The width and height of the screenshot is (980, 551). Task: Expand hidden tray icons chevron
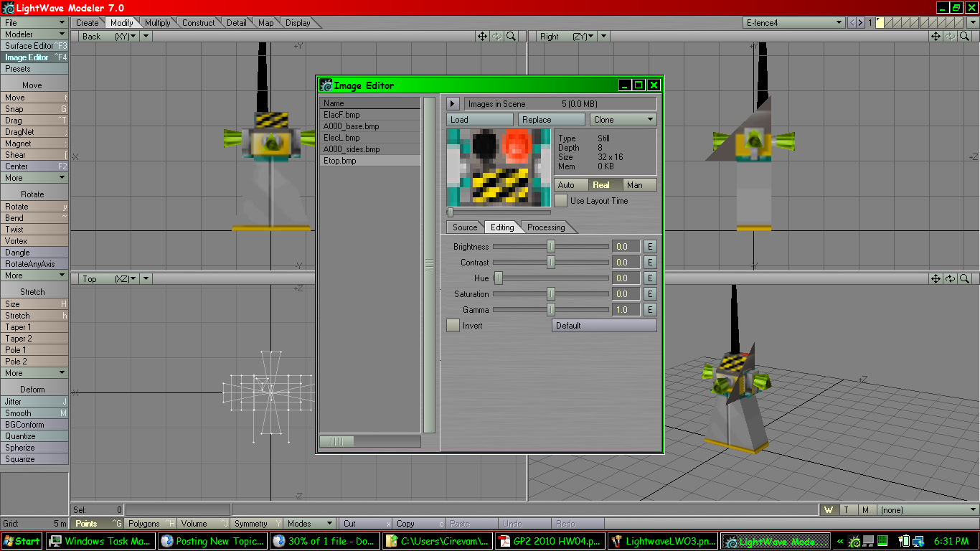pos(840,542)
